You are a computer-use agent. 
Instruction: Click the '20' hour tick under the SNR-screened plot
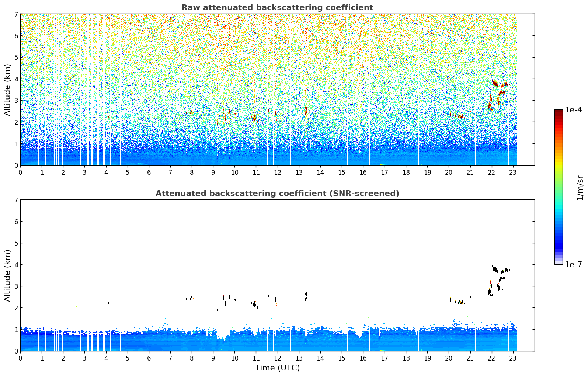(448, 358)
